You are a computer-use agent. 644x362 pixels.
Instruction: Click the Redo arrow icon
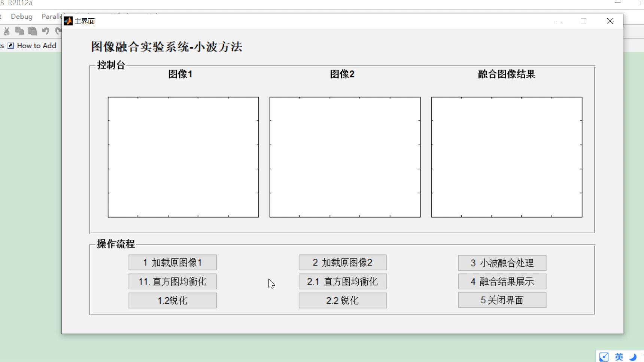point(58,31)
